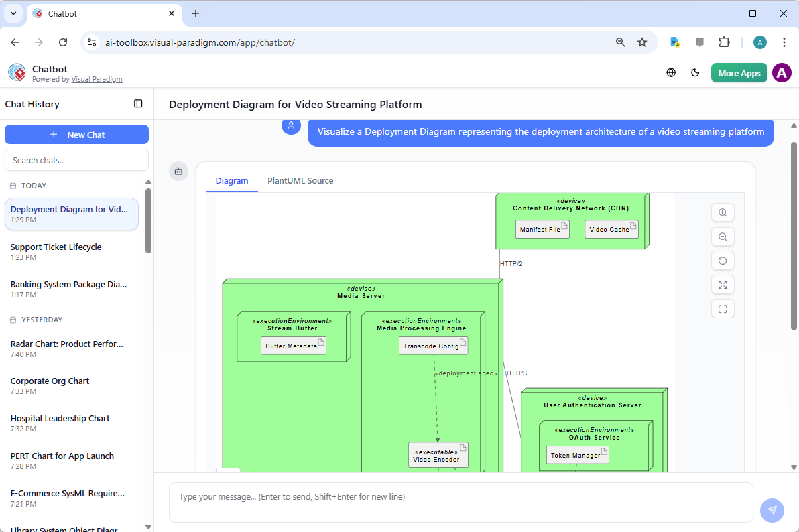799x532 pixels.
Task: Open the Visual Paradigm link
Action: pos(97,79)
